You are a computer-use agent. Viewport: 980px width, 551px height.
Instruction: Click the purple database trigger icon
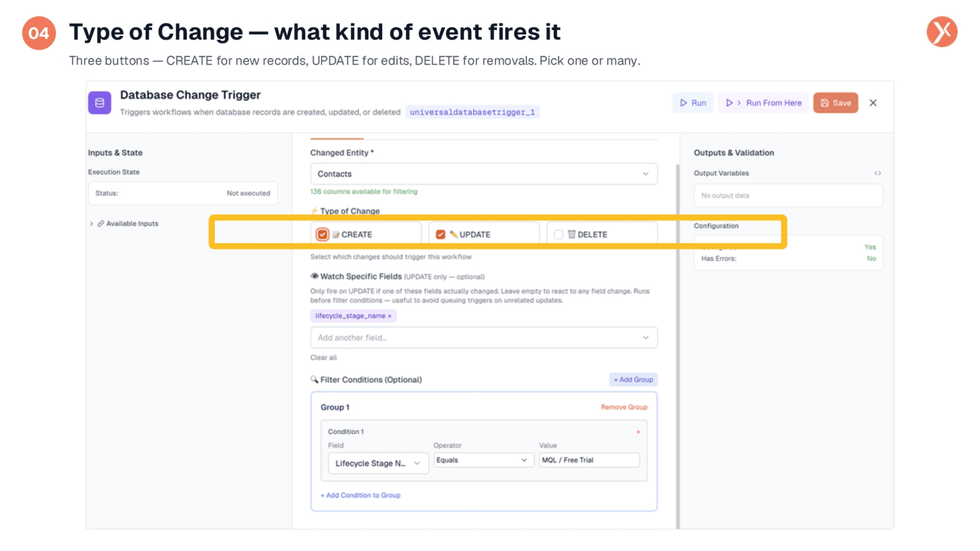coord(99,103)
